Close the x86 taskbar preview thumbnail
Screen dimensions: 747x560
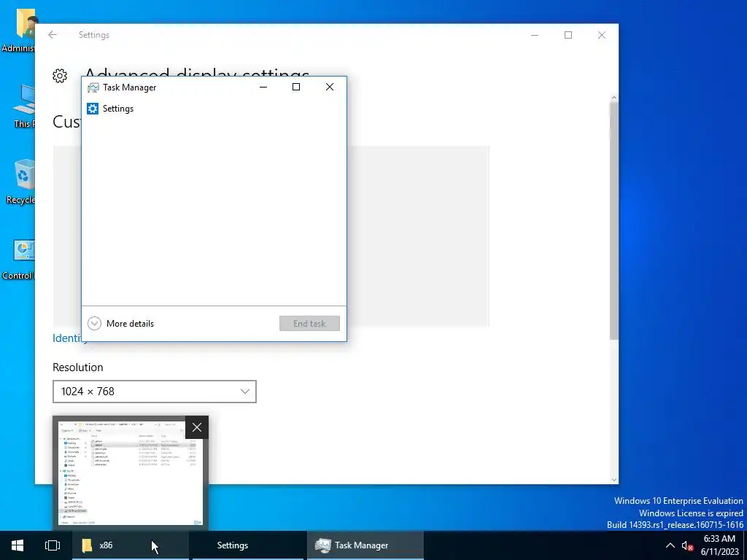[x=197, y=427]
